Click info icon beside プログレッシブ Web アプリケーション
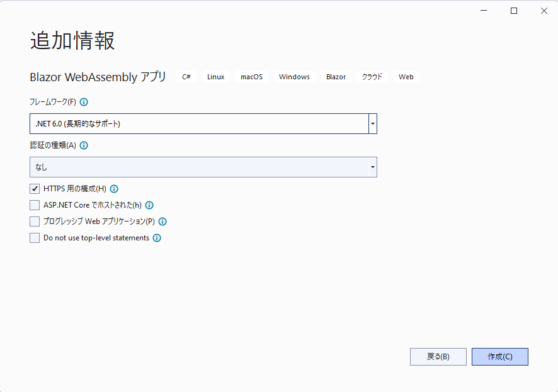Screen dimensions: 558x392 point(162,221)
